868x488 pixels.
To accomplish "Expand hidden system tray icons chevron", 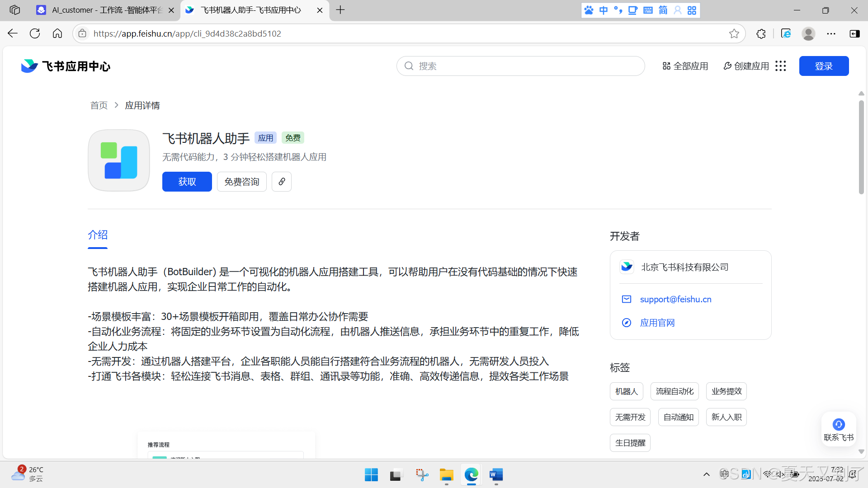I will (706, 474).
